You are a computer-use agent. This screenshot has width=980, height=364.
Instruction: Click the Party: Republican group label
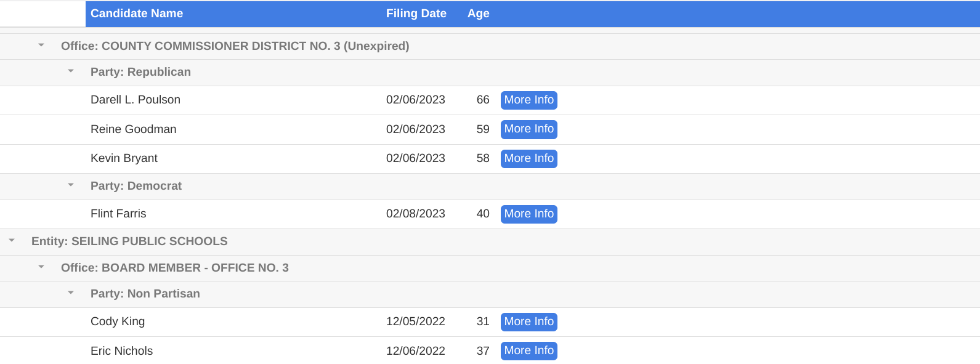pyautogui.click(x=140, y=72)
